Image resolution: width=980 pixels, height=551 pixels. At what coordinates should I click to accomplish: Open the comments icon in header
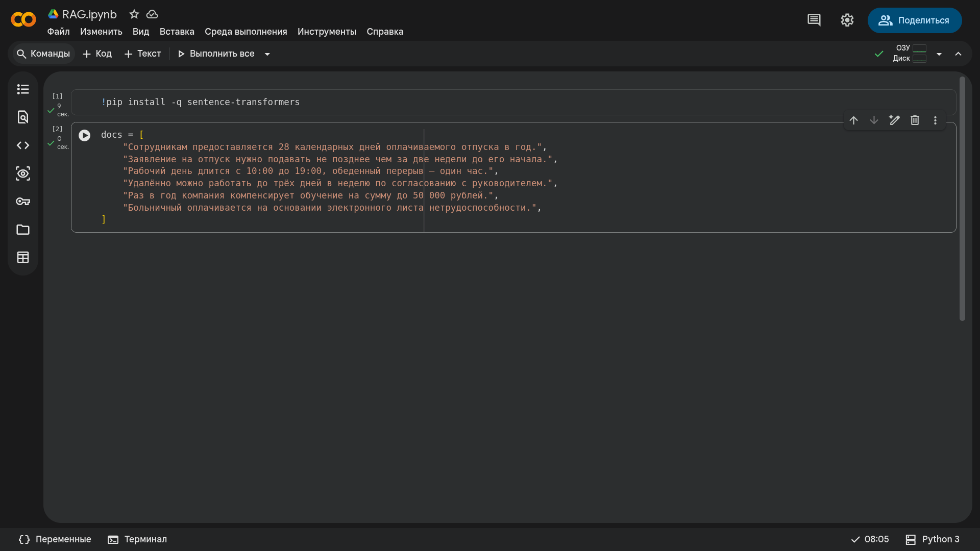tap(814, 20)
